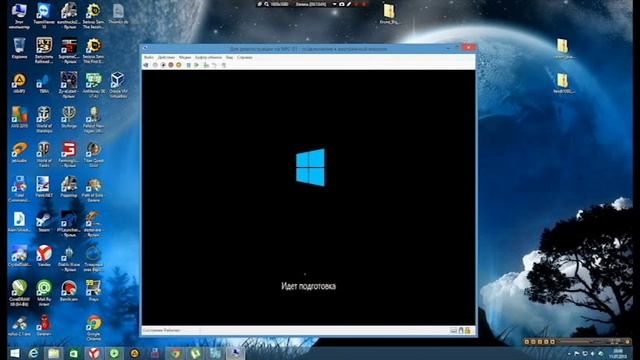
Task: Select the AVG 2015 desktop shortcut
Action: click(19, 118)
